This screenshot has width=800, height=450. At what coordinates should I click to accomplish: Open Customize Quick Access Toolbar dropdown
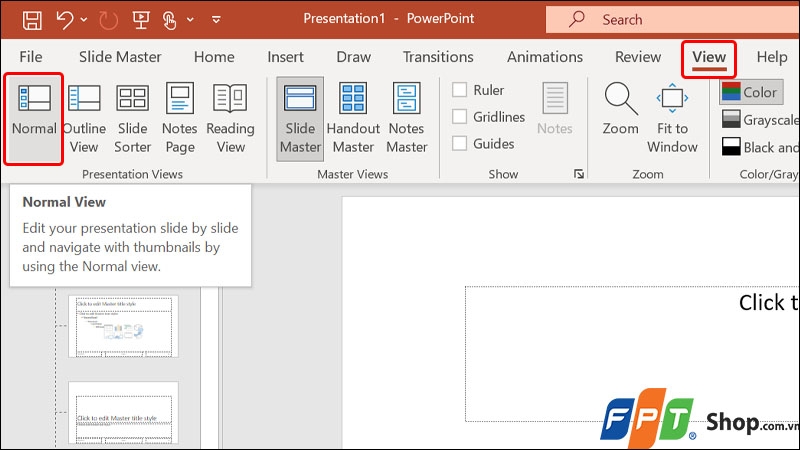[x=216, y=20]
